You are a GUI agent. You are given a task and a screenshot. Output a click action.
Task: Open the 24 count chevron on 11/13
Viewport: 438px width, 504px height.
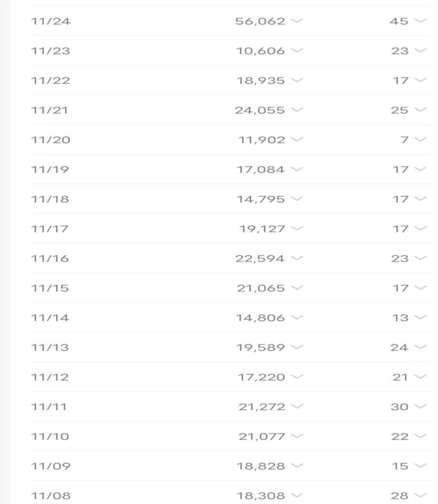[x=420, y=348]
